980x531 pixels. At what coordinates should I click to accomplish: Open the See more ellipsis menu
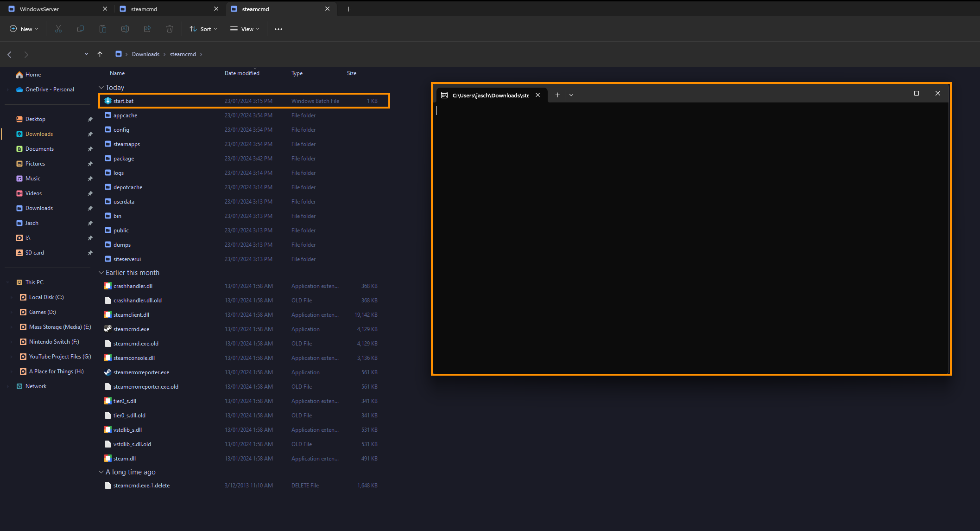[278, 29]
